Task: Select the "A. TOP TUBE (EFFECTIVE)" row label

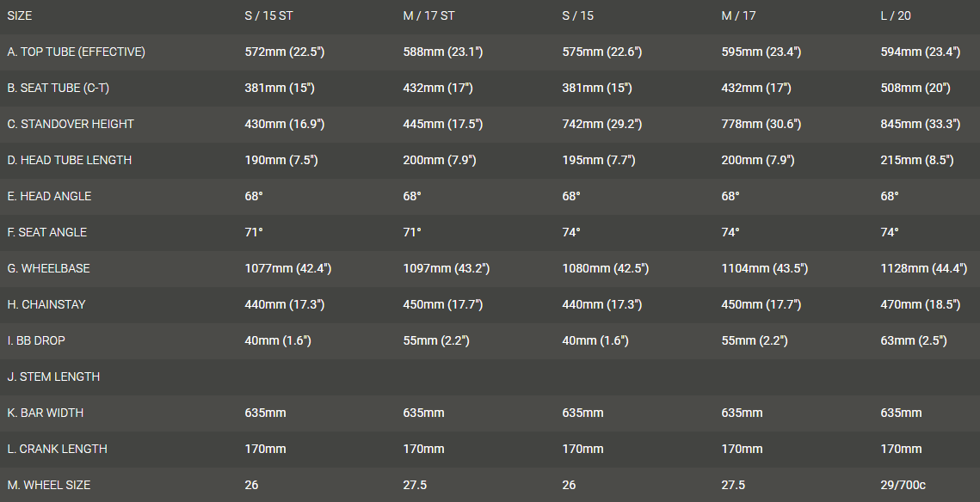Action: click(x=76, y=52)
